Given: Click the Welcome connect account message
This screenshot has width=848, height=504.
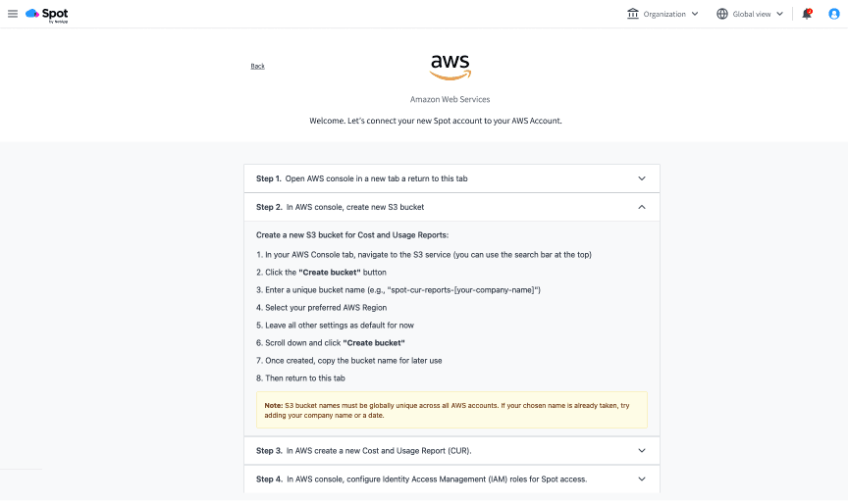Looking at the screenshot, I should pos(436,121).
